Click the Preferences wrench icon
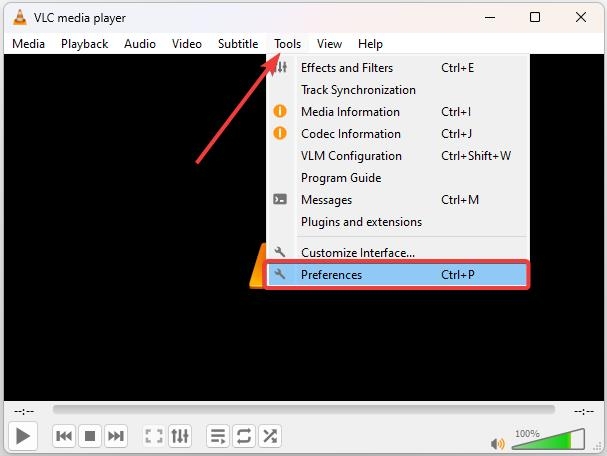The height and width of the screenshot is (456, 607). (279, 274)
